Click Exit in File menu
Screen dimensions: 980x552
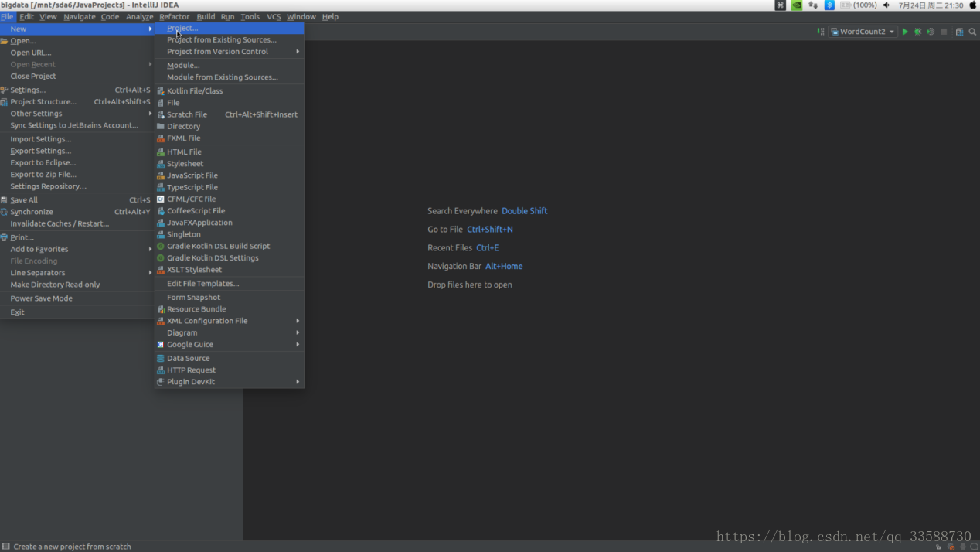77,312
